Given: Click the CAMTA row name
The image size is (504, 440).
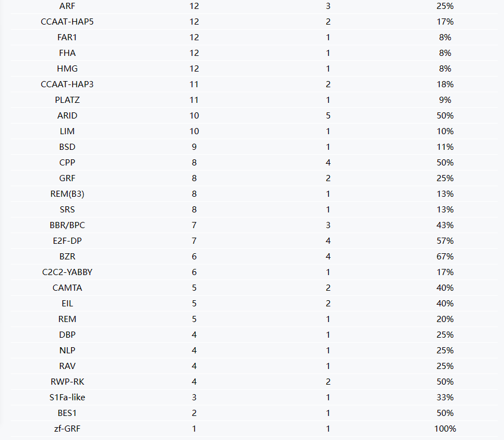Looking at the screenshot, I should pyautogui.click(x=67, y=288).
